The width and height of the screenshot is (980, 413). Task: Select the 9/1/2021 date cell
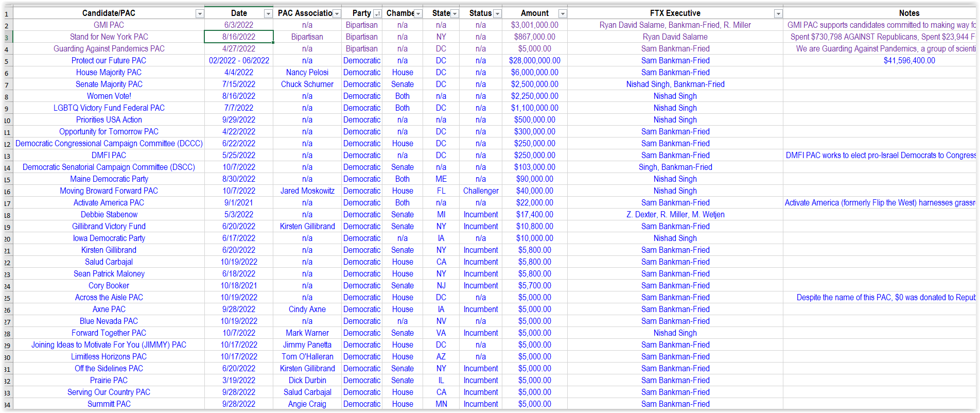(239, 203)
